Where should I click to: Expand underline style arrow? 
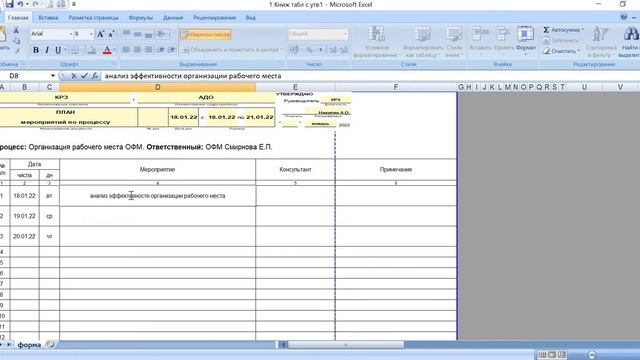65,50
